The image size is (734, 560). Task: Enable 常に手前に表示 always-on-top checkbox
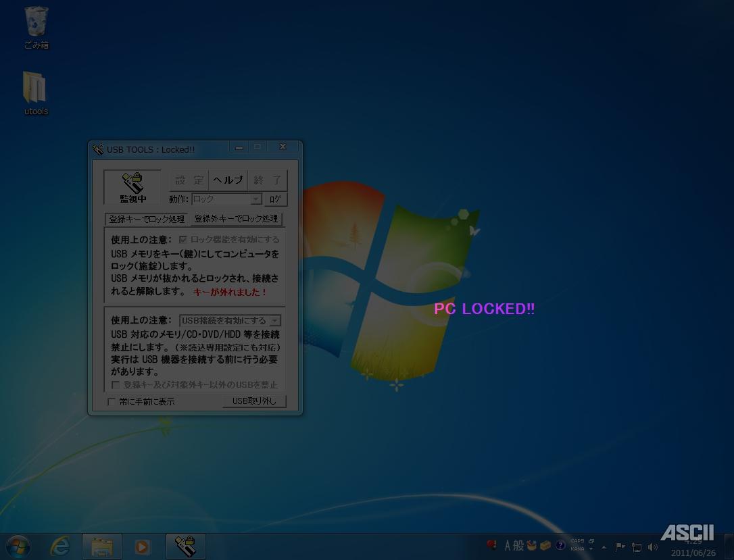click(x=112, y=401)
